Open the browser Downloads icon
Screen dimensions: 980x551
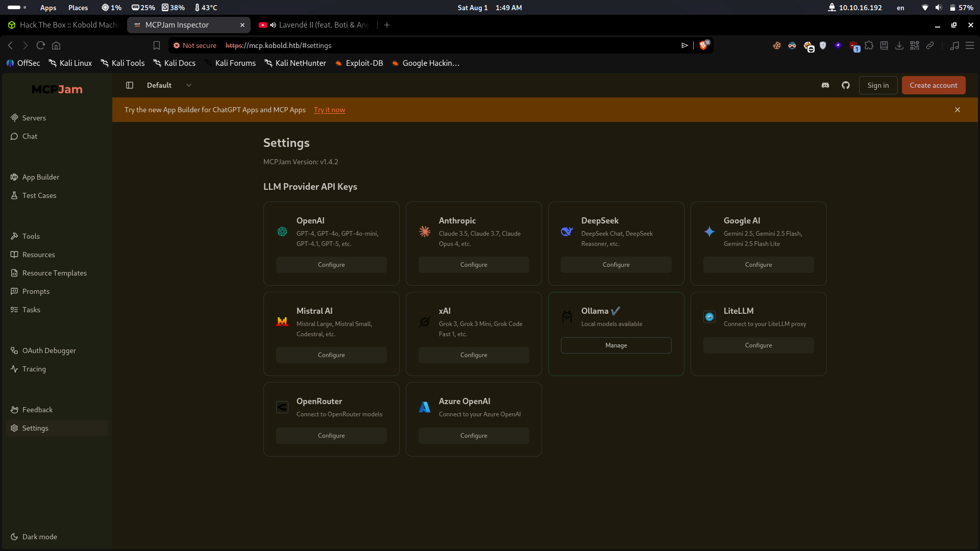[899, 45]
